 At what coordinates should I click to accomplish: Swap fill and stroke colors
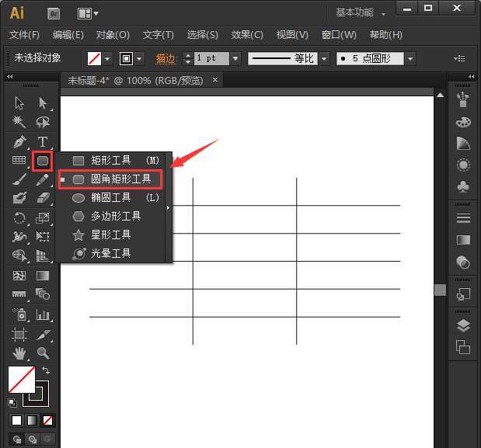click(46, 372)
